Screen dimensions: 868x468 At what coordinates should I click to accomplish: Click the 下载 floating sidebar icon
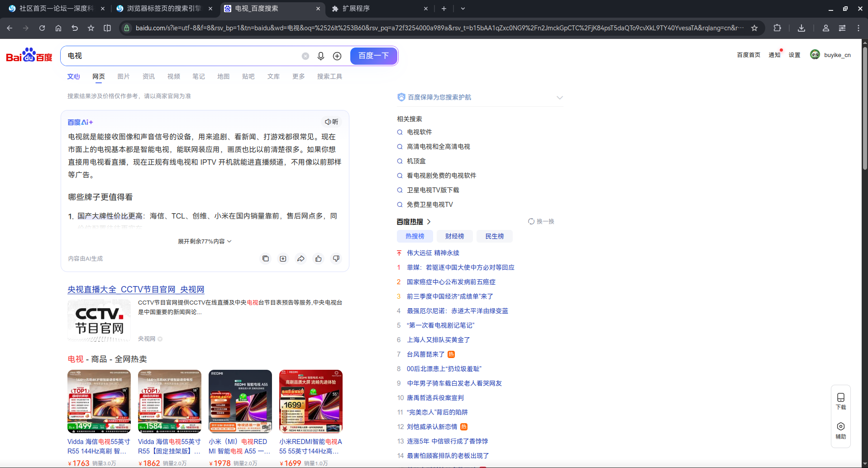[841, 401]
